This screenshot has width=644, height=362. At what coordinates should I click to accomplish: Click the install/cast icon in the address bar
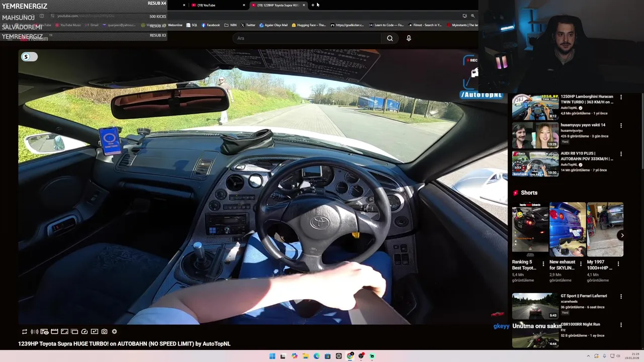[x=464, y=16]
